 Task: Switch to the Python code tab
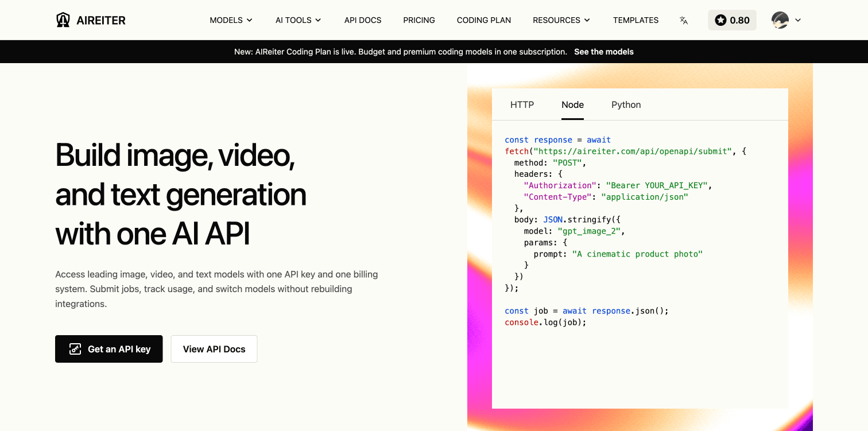[626, 104]
